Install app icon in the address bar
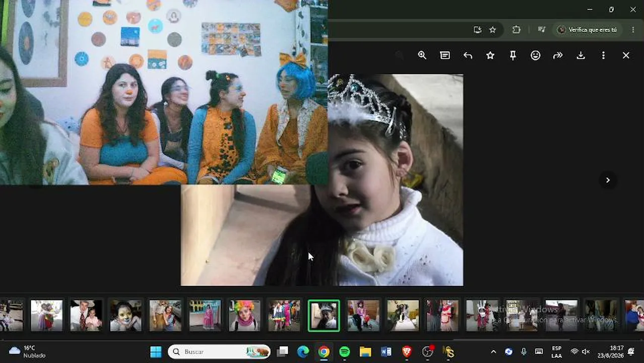The image size is (644, 363). click(478, 30)
